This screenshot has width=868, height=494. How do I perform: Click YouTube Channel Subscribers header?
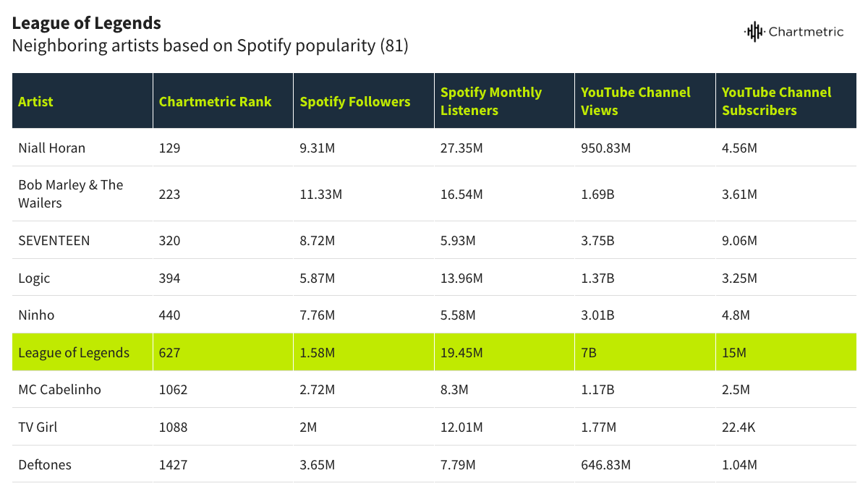[x=776, y=101]
